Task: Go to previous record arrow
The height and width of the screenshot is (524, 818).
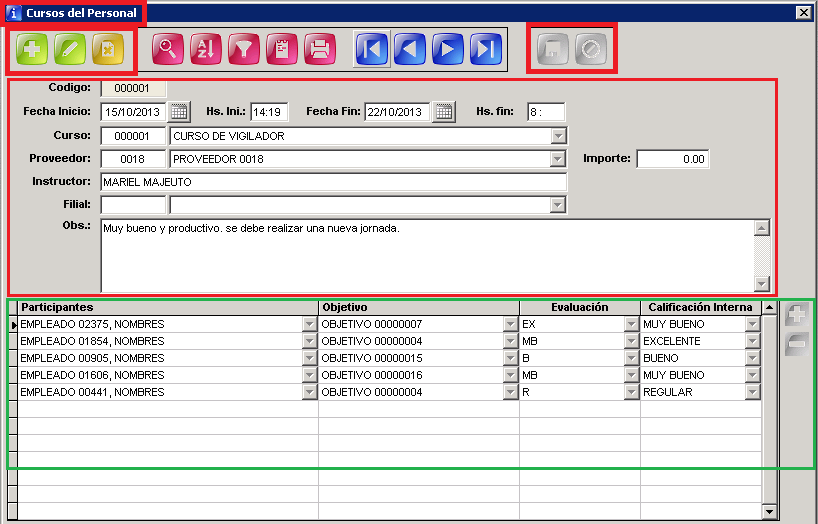Action: click(x=410, y=49)
